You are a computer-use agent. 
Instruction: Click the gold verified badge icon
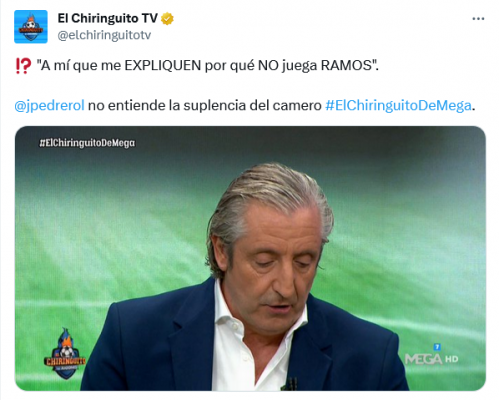coord(167,19)
